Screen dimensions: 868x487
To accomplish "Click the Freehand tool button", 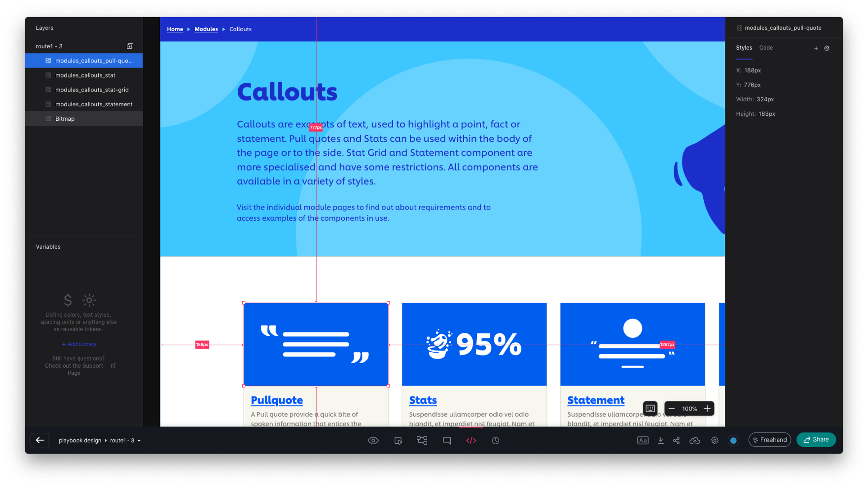I will click(770, 440).
